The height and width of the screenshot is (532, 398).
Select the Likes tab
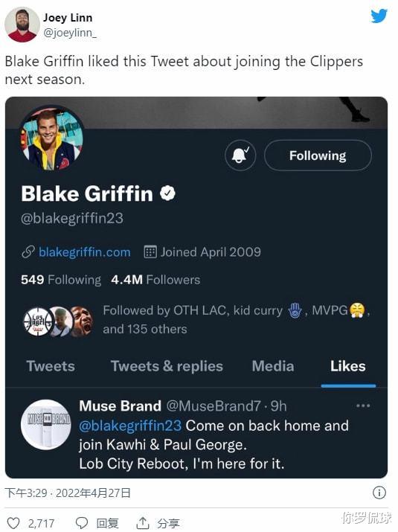348,366
